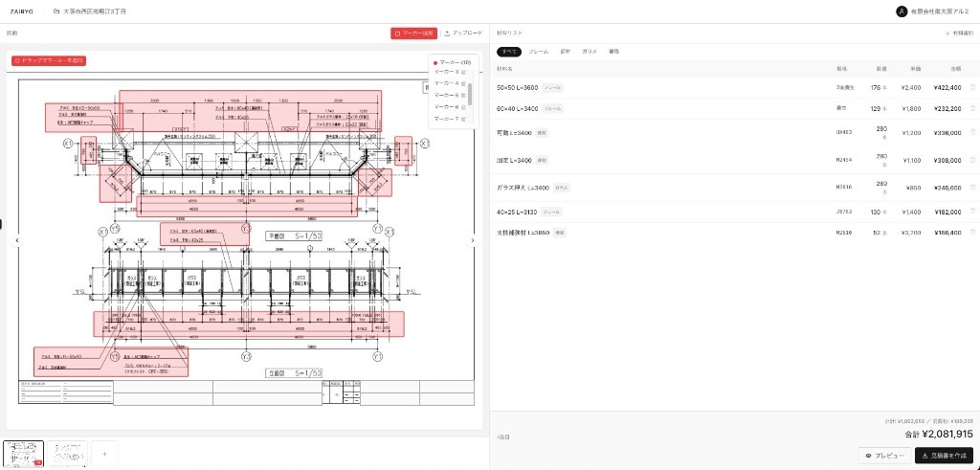Click the 129 quantity cell
The image size is (980, 470).
pyautogui.click(x=875, y=109)
